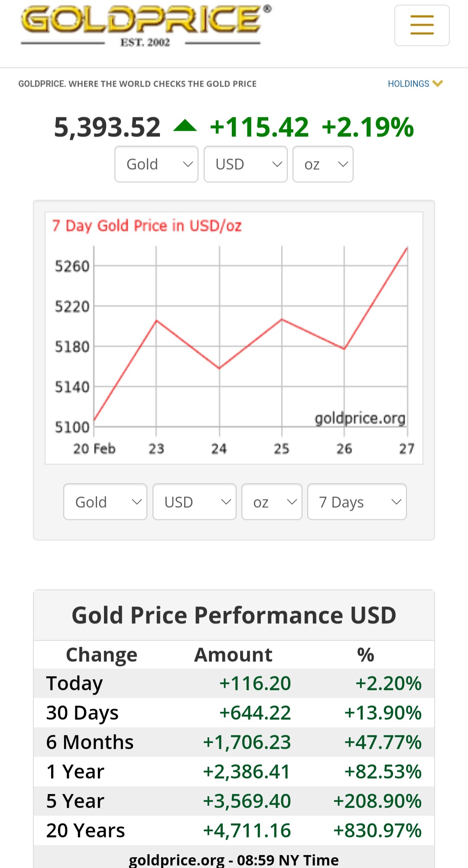Open chart's Gold metal dropdown
Viewport: 468px width, 868px height.
coord(105,502)
